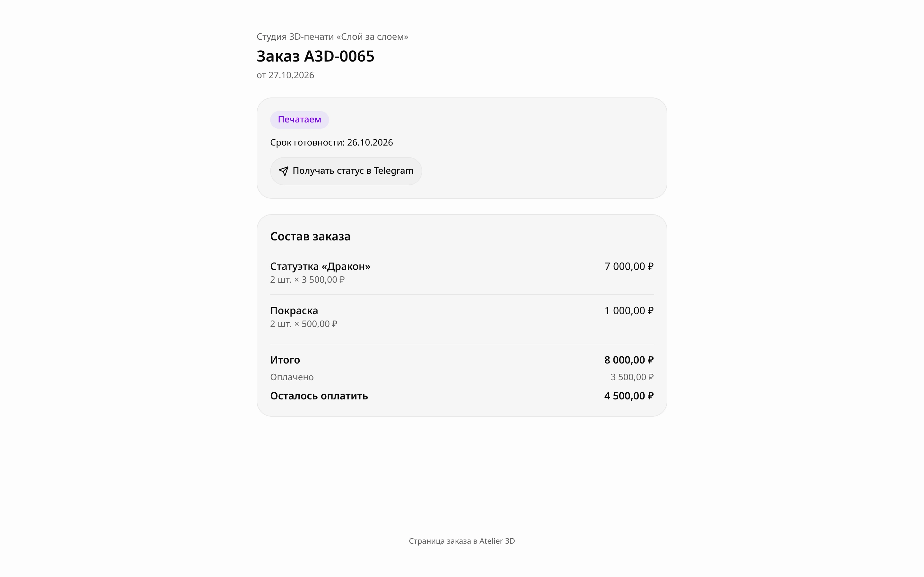Click the 7 000,00 ₽ item price
The width and height of the screenshot is (924, 577).
coord(629,266)
